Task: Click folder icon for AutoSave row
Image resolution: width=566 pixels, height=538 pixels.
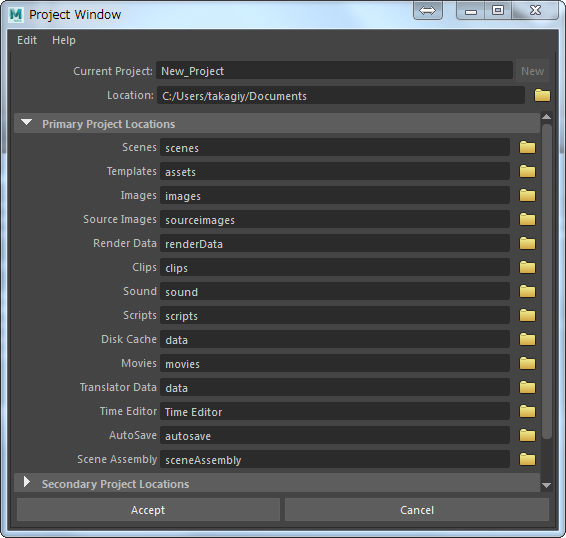Action: point(527,435)
